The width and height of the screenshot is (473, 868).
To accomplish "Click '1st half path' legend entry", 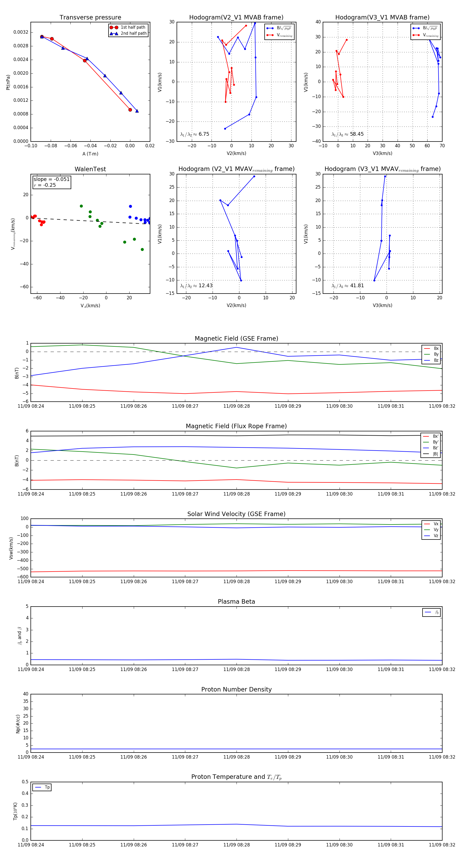I will tap(128, 27).
